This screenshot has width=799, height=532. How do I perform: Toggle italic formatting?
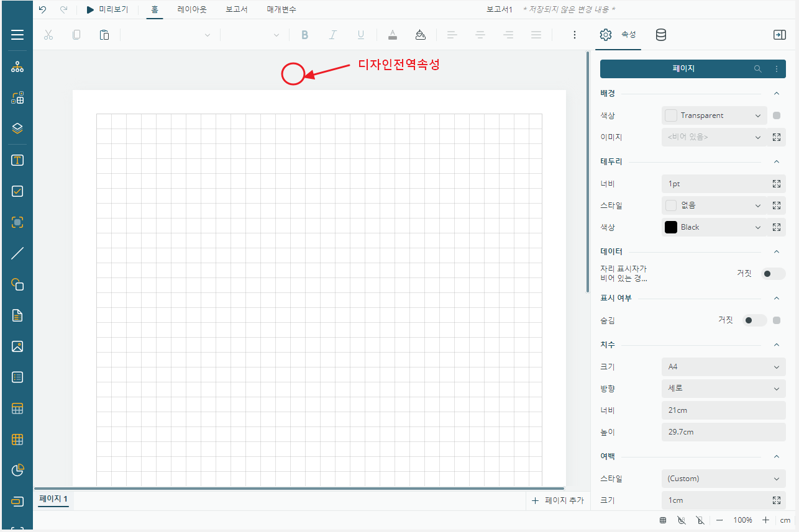[x=332, y=35]
